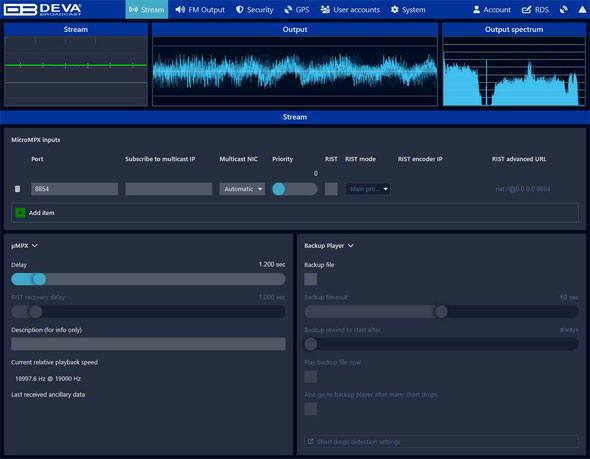590x459 pixels.
Task: Toggle the Backup file checkbox
Action: coord(310,279)
